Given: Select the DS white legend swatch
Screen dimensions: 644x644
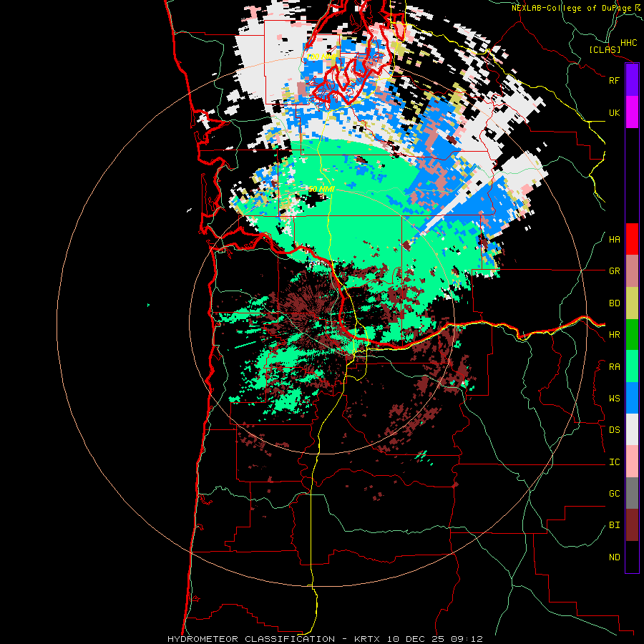Looking at the screenshot, I should (632, 429).
